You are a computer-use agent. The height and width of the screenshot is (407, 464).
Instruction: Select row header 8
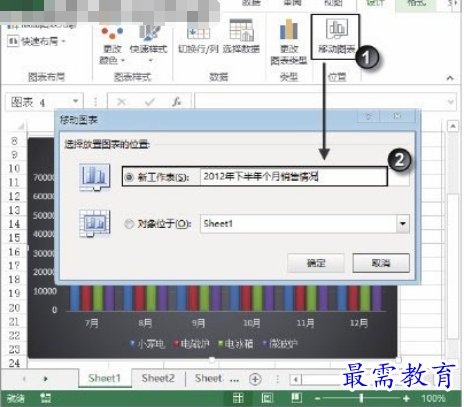(14, 141)
